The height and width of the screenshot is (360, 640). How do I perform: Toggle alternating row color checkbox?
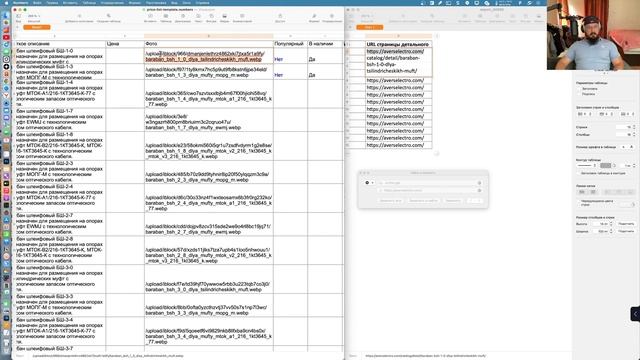tap(580, 202)
